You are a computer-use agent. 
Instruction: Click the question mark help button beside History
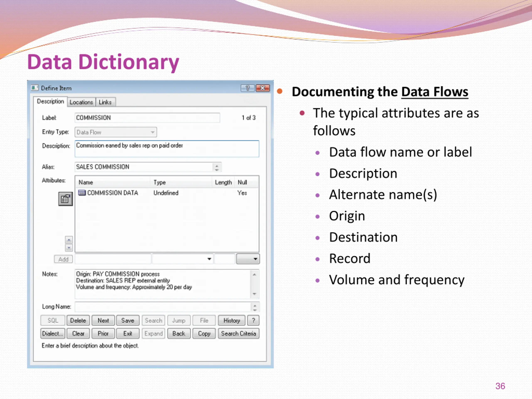tap(253, 321)
